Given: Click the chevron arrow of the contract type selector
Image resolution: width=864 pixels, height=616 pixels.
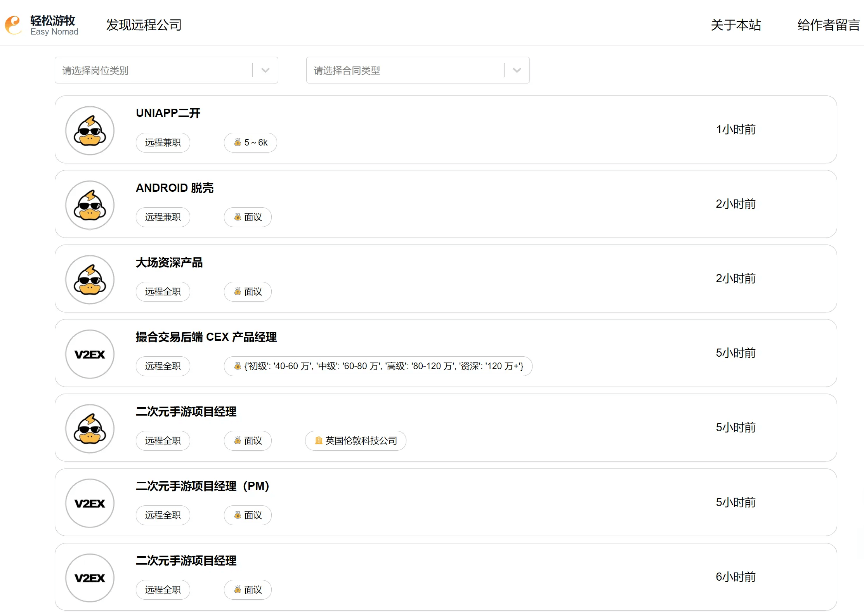Looking at the screenshot, I should tap(517, 70).
